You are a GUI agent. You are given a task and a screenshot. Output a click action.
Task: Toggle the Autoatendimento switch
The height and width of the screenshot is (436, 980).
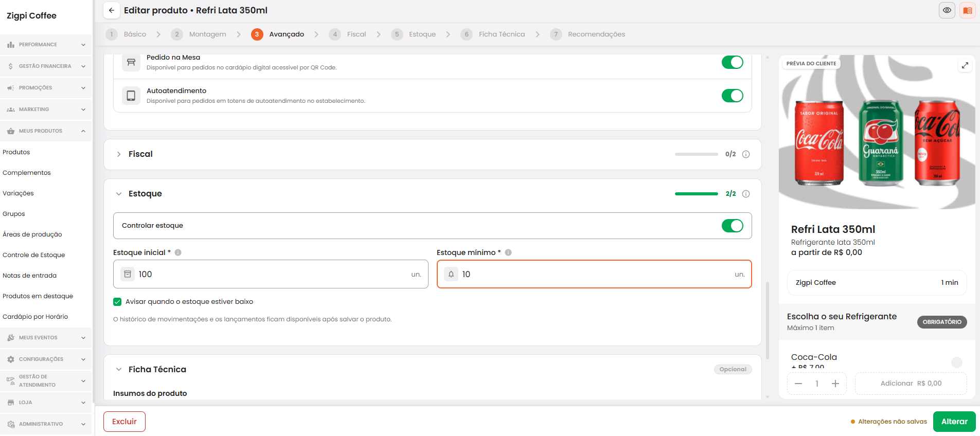(733, 96)
